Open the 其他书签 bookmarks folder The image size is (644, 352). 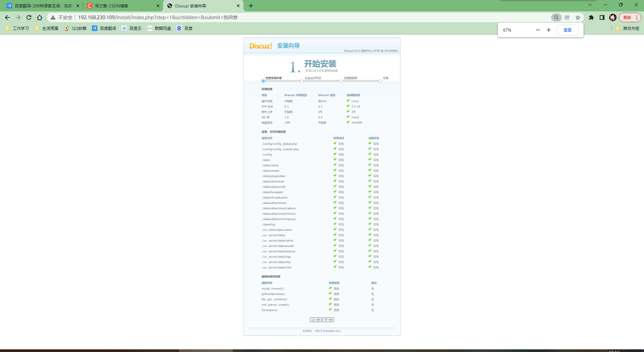tap(627, 29)
